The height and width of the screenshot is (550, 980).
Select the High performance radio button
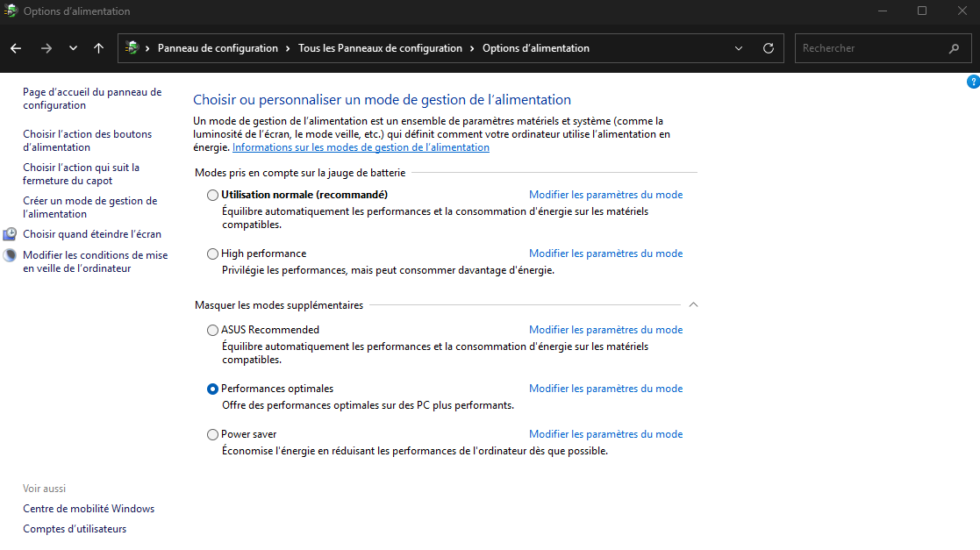click(x=212, y=254)
